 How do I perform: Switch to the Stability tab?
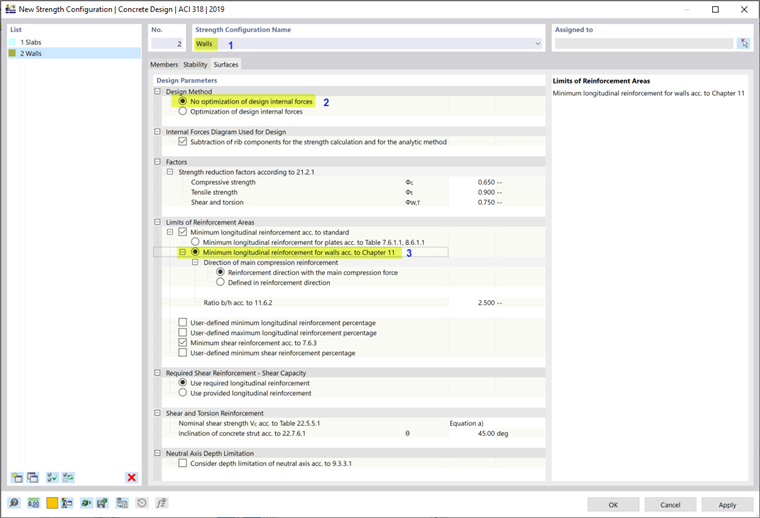click(195, 64)
